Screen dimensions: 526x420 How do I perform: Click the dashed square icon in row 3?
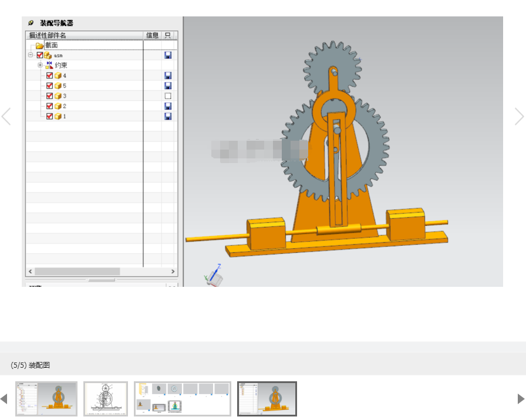click(168, 96)
